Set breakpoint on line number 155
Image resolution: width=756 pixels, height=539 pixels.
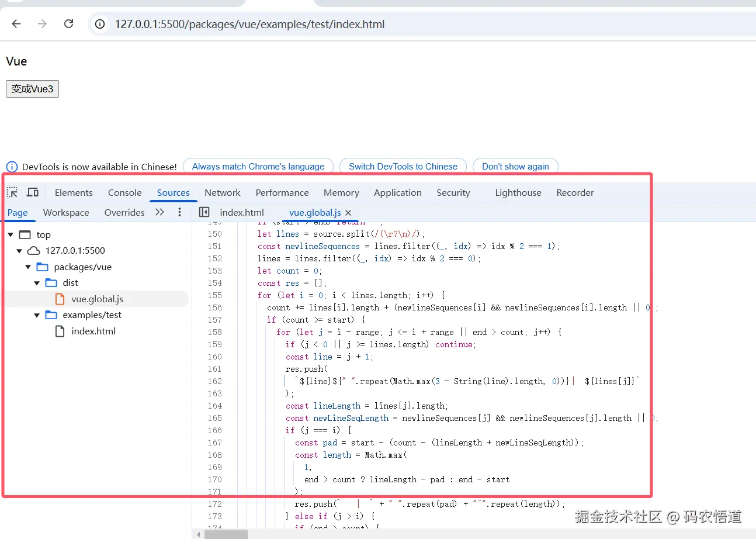215,295
